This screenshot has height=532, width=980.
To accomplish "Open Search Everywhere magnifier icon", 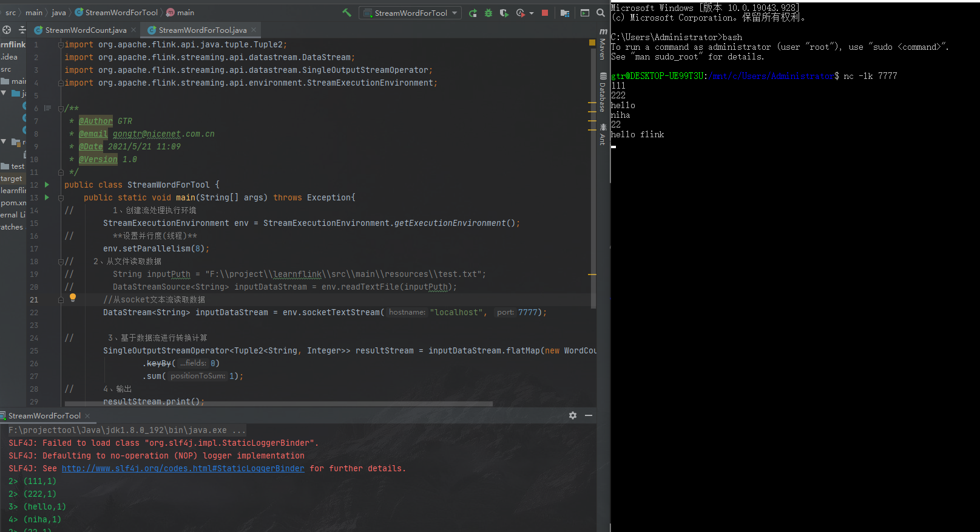I will point(600,13).
